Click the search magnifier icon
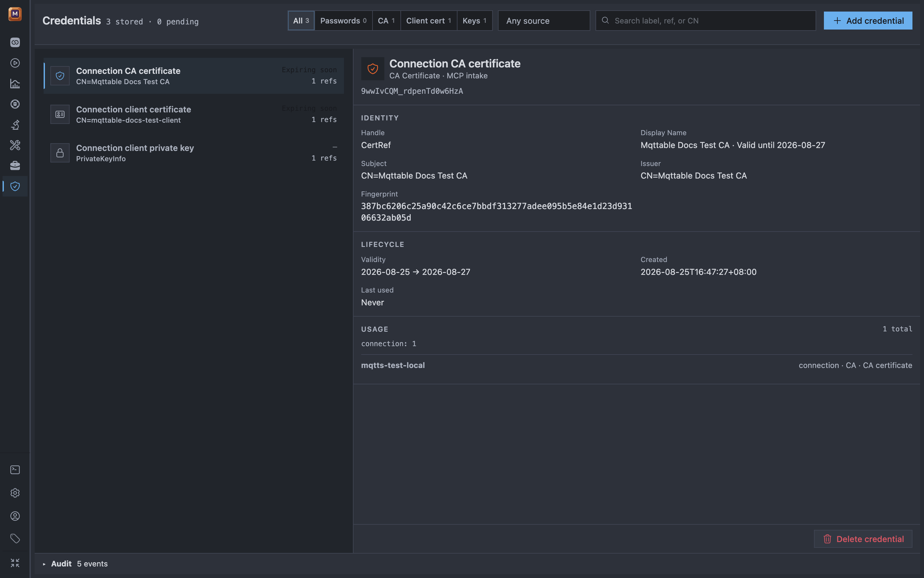Viewport: 924px width, 578px height. click(x=605, y=20)
